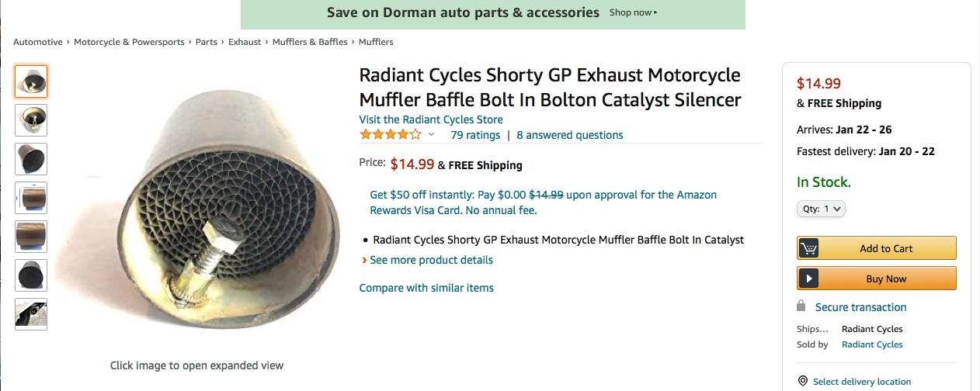Select the first product thumbnail image
The height and width of the screenshot is (391, 980).
coord(31,81)
